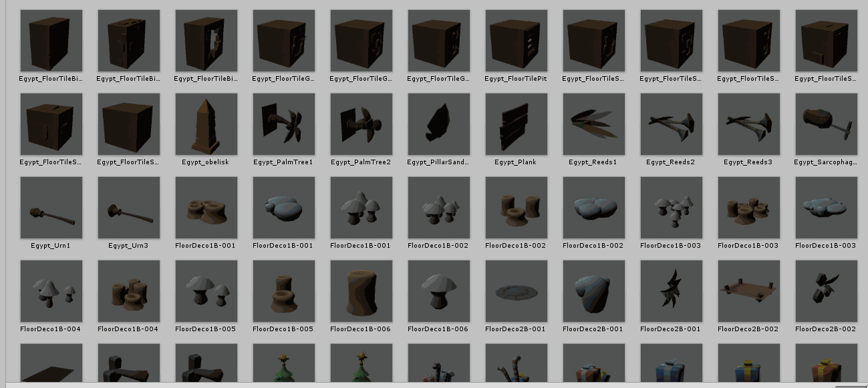Image resolution: width=868 pixels, height=388 pixels.
Task: Click the FloorDeco1B-005 stacked stumps thumbnail
Action: click(x=283, y=291)
